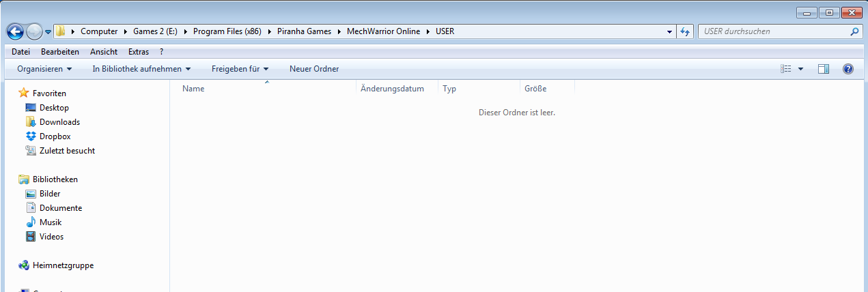Screen dimensions: 868x292
Task: Toggle the preview pane icon
Action: click(x=824, y=69)
